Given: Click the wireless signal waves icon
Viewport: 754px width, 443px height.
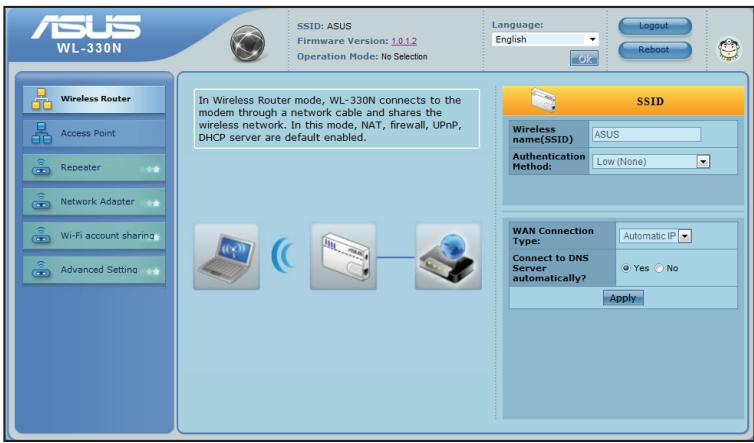Looking at the screenshot, I should tap(284, 255).
